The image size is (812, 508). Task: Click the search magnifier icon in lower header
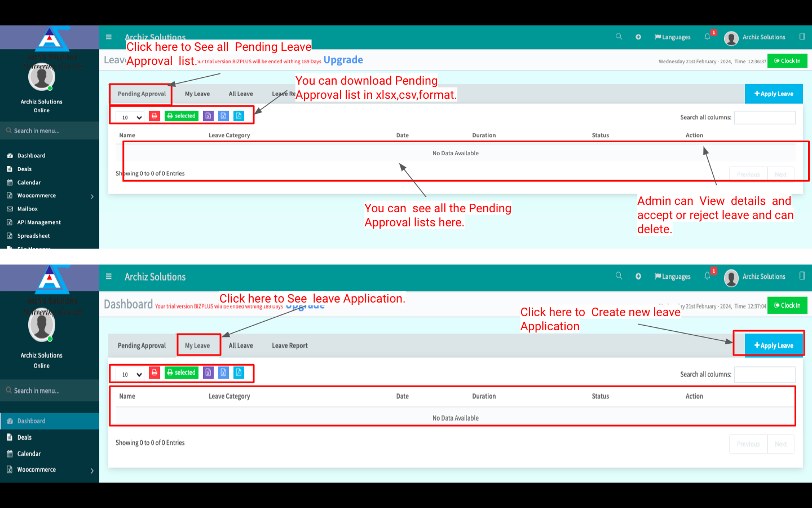[619, 276]
